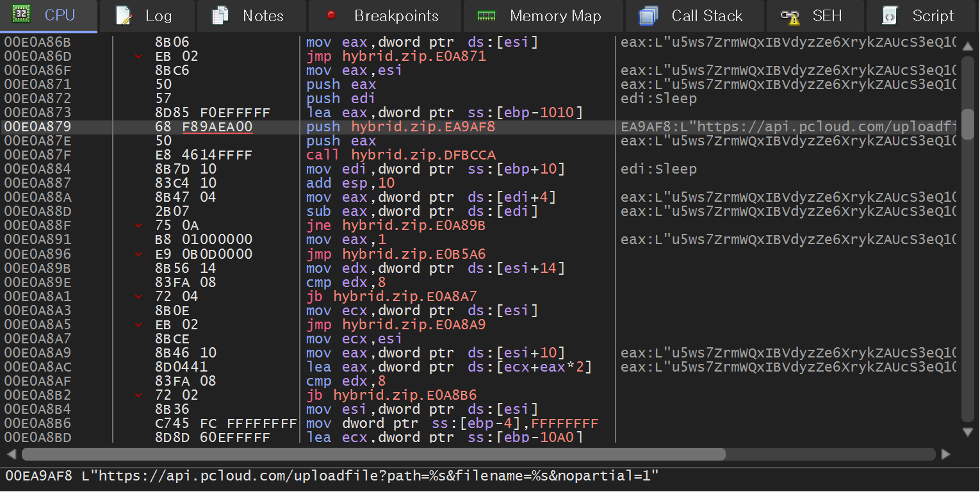The image size is (980, 492).
Task: Open the Log tab
Action: pos(147,16)
